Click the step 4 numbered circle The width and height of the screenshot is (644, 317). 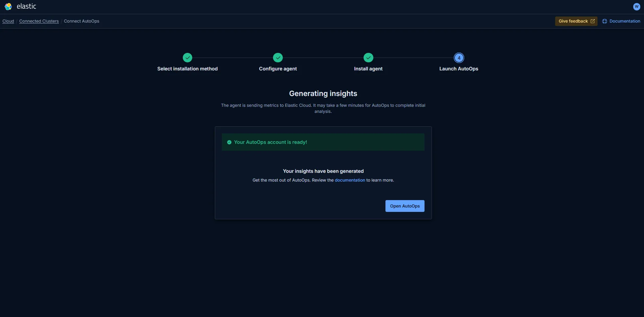tap(459, 58)
